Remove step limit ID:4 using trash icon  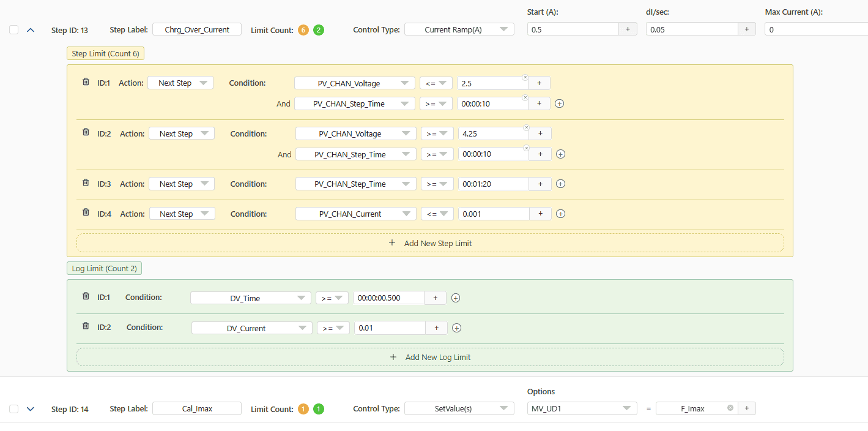(86, 213)
